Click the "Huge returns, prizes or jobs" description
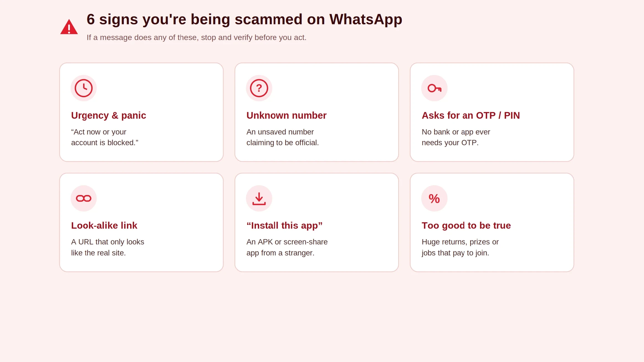Screen dimensions: 644x362 coord(460,247)
